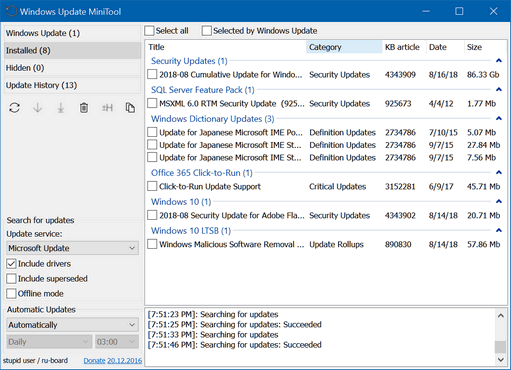
Task: Open the Update History (13) tab
Action: coord(72,85)
